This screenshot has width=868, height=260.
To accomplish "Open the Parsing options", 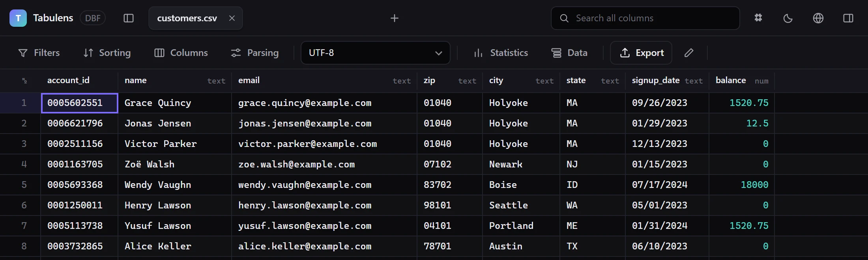I will [255, 53].
